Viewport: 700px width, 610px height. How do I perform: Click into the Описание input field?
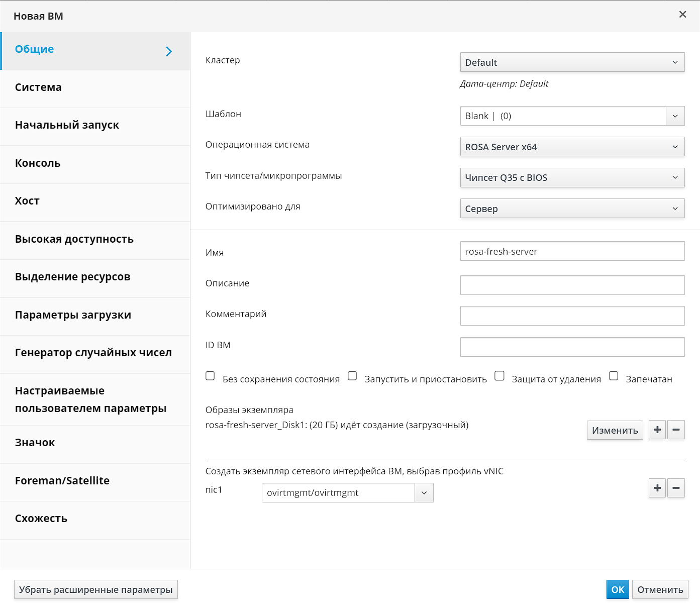pos(572,285)
